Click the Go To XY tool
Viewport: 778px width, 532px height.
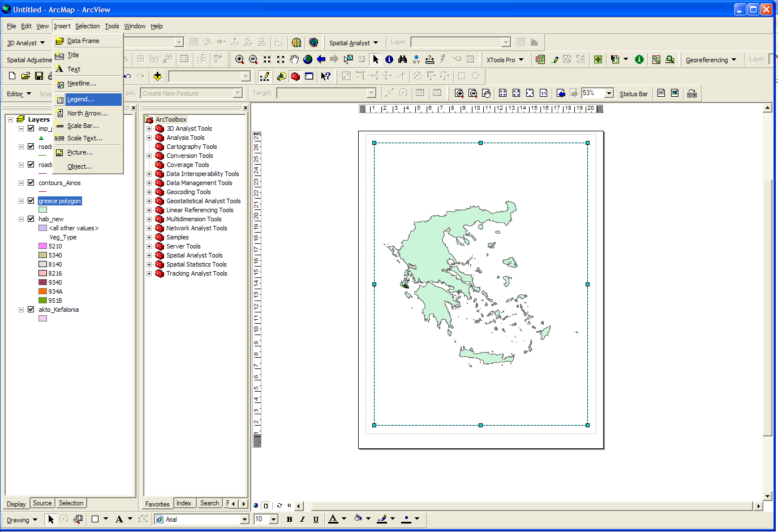click(x=416, y=59)
